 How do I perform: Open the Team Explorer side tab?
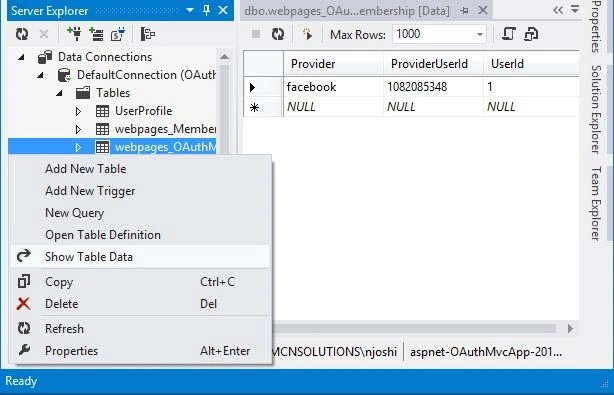click(x=596, y=203)
